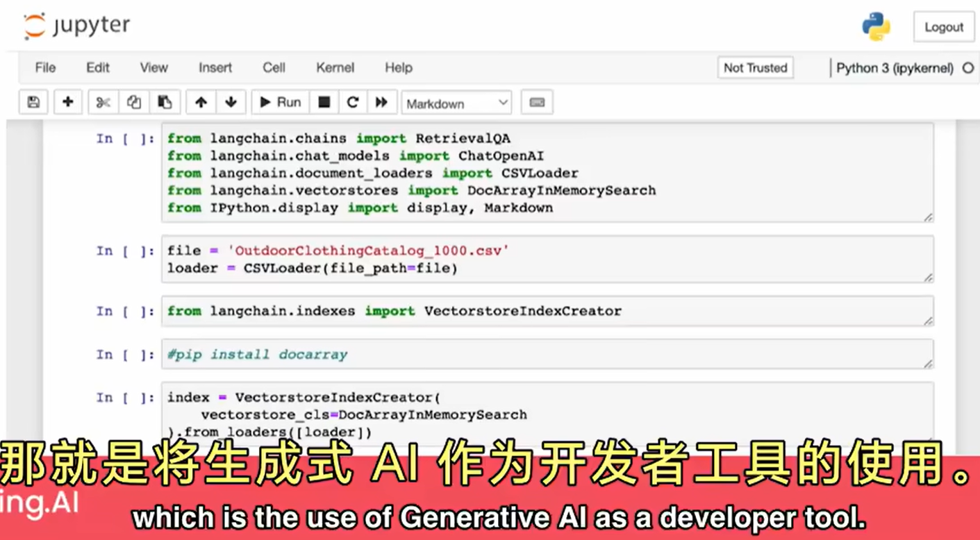Click the Python logo icon
Screen dimensions: 980x540
(x=877, y=26)
